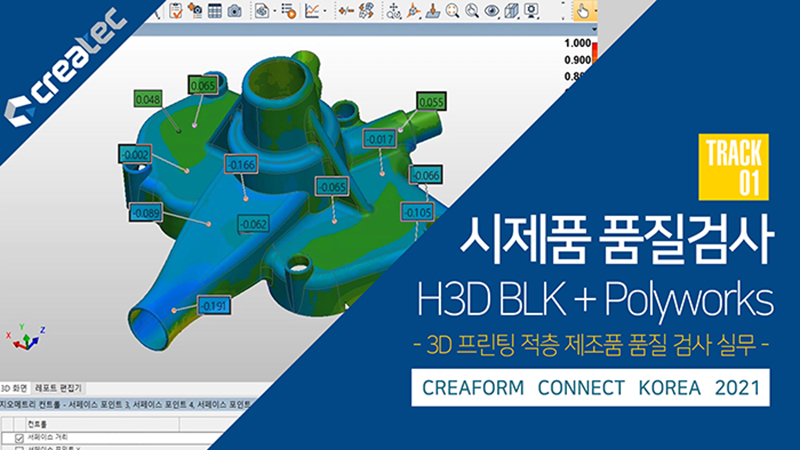Click the zoom magnifier icon
800x450 pixels.
point(472,11)
